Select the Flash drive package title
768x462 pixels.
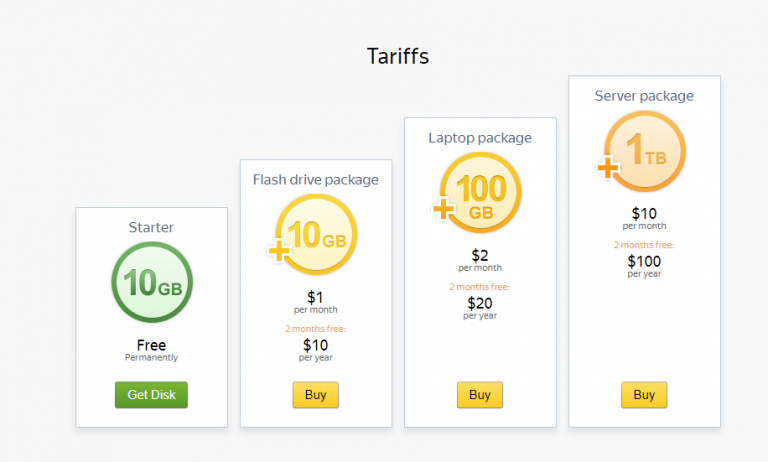315,180
